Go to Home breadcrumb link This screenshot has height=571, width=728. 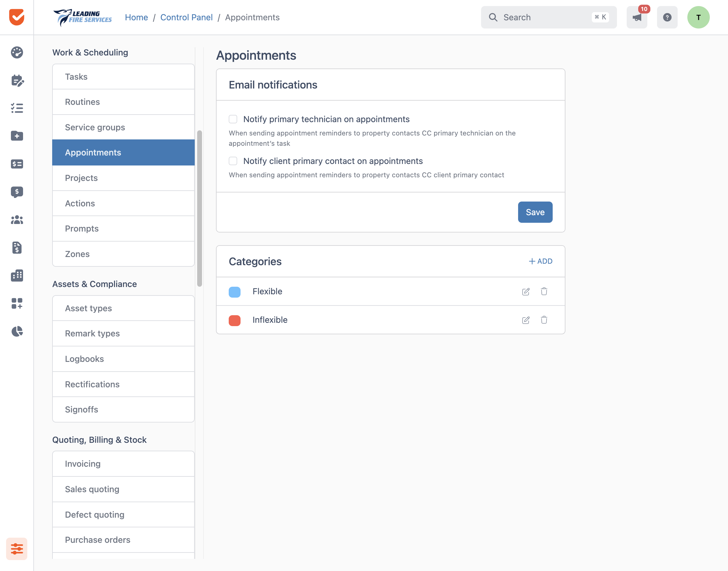pos(136,17)
